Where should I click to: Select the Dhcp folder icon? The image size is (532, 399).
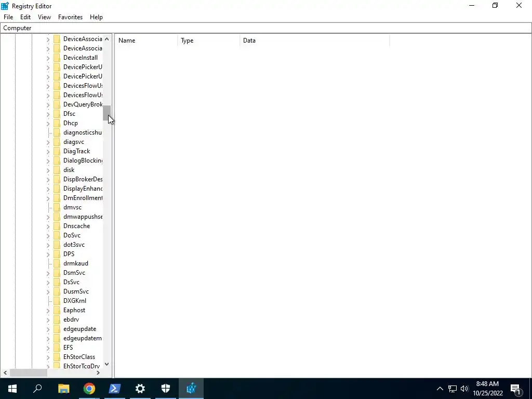tap(57, 123)
